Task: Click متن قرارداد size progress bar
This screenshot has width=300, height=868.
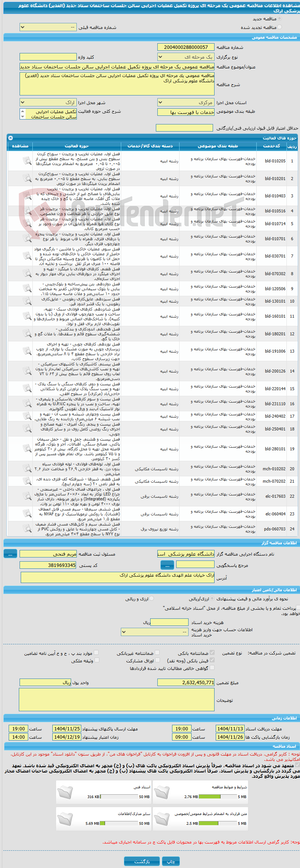Action: coord(218,823)
